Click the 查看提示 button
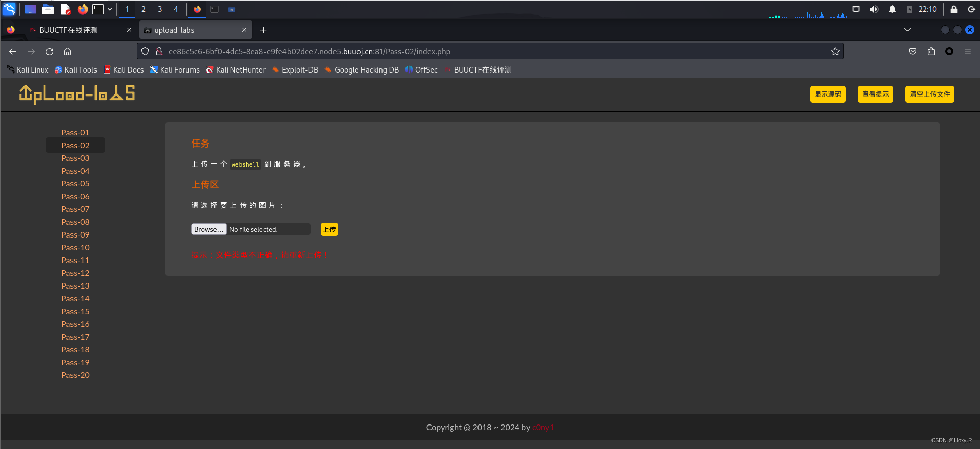This screenshot has width=980, height=449. click(875, 94)
